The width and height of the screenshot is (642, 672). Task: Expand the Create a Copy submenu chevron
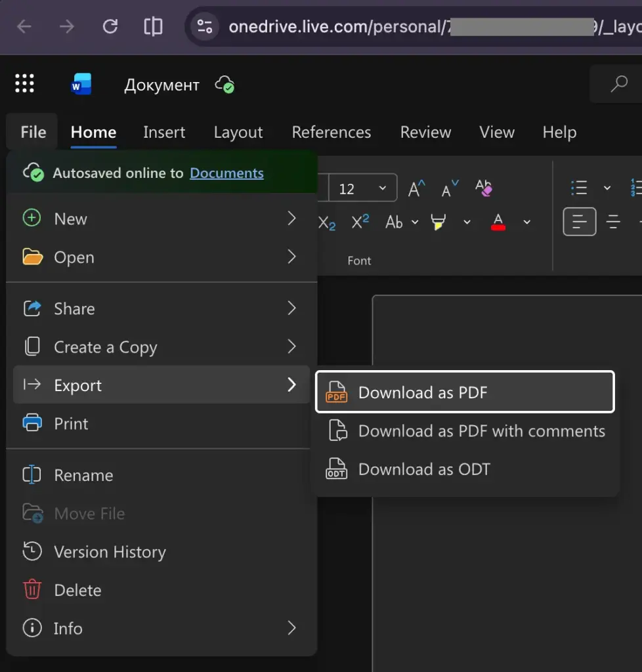click(x=292, y=346)
